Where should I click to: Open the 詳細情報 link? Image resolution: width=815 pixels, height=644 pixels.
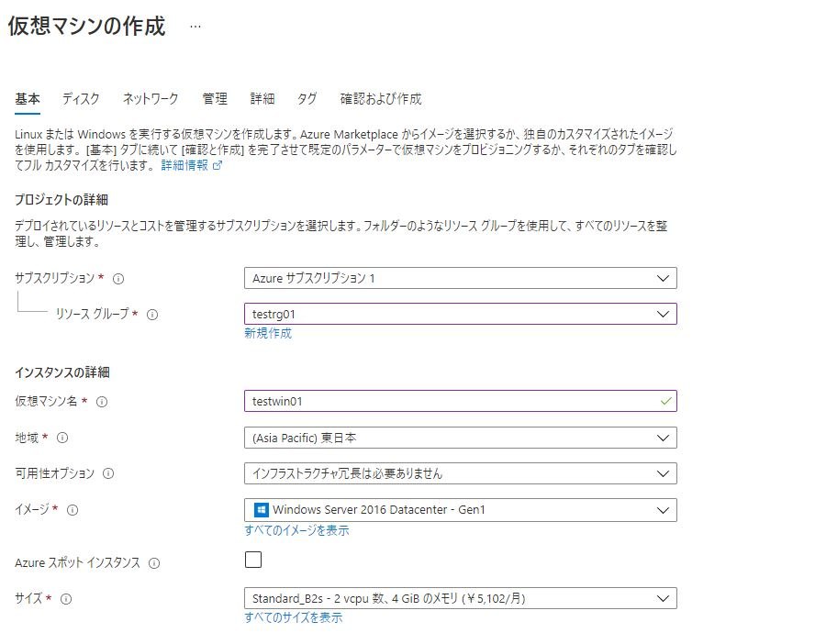pyautogui.click(x=184, y=166)
